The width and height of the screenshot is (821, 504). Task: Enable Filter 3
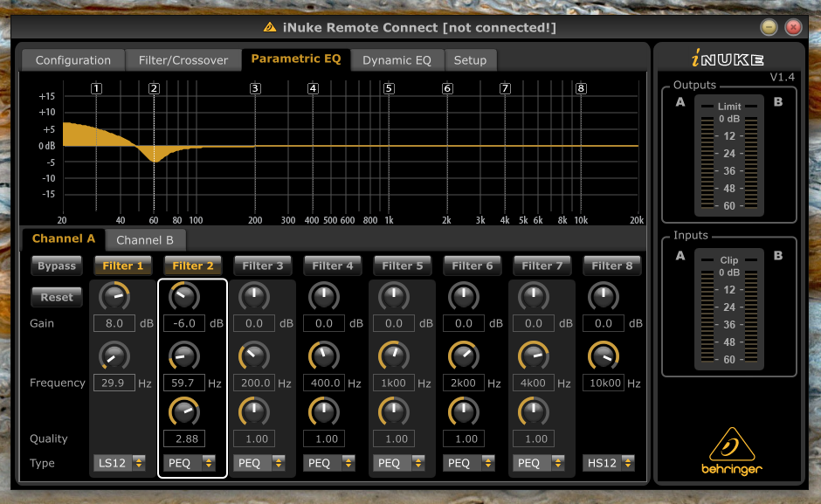click(x=263, y=266)
